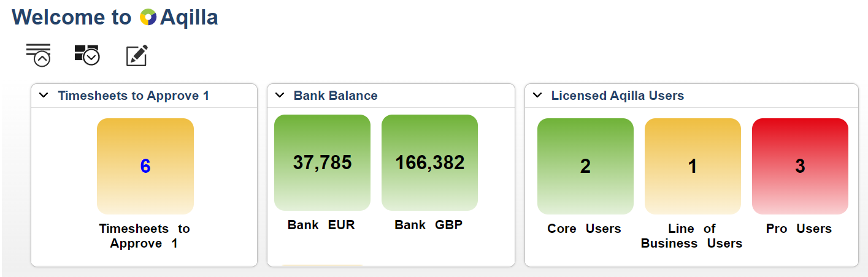Viewport: 868px width, 277px height.
Task: Click the Bank Balance panel title
Action: coord(336,96)
